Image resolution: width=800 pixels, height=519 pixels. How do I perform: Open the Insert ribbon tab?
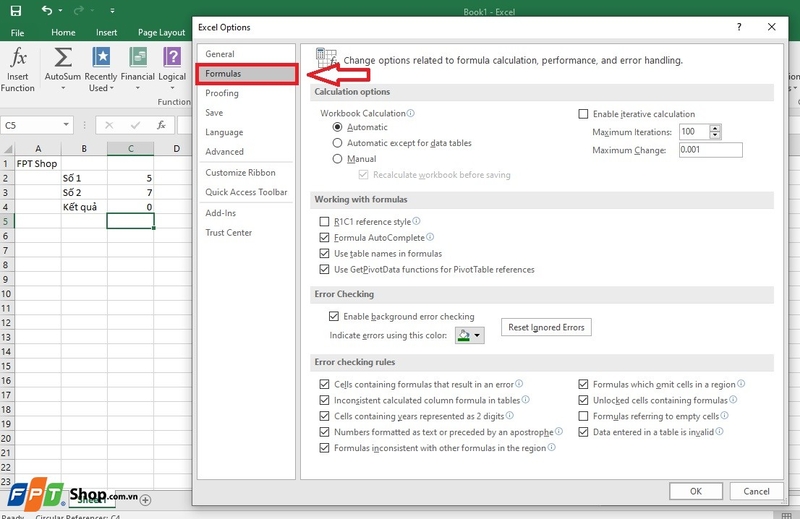[107, 32]
